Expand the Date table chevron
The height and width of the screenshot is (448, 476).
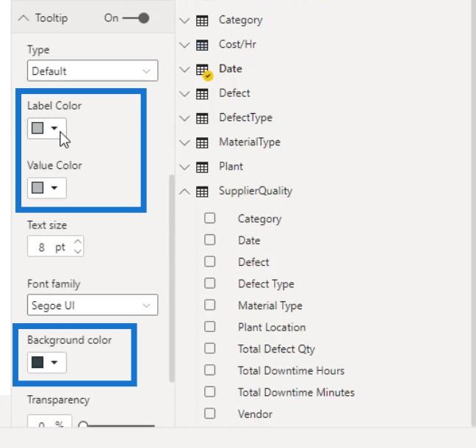[184, 70]
